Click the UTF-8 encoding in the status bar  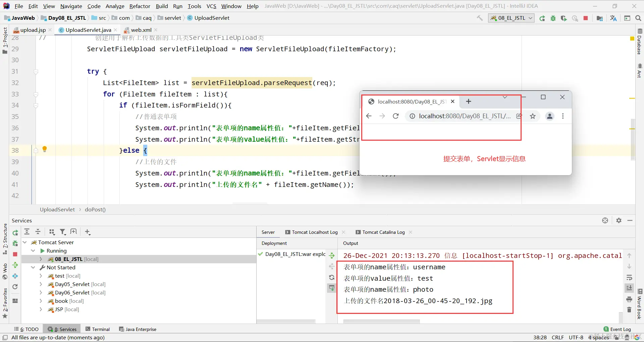pyautogui.click(x=576, y=337)
